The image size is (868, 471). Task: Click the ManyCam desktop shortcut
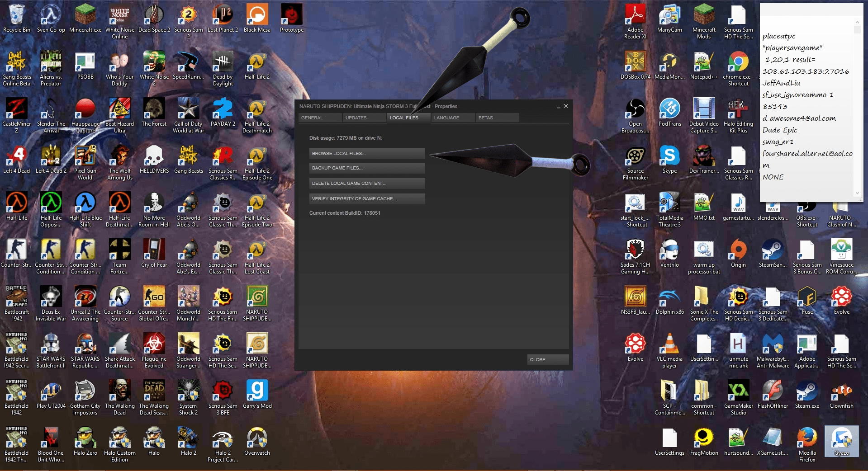click(670, 18)
